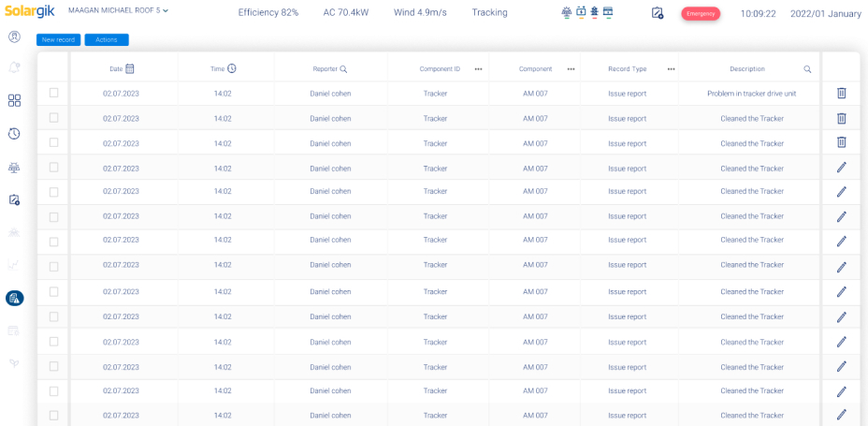The width and height of the screenshot is (868, 426).
Task: Click the clock icon in Time header
Action: click(x=232, y=68)
